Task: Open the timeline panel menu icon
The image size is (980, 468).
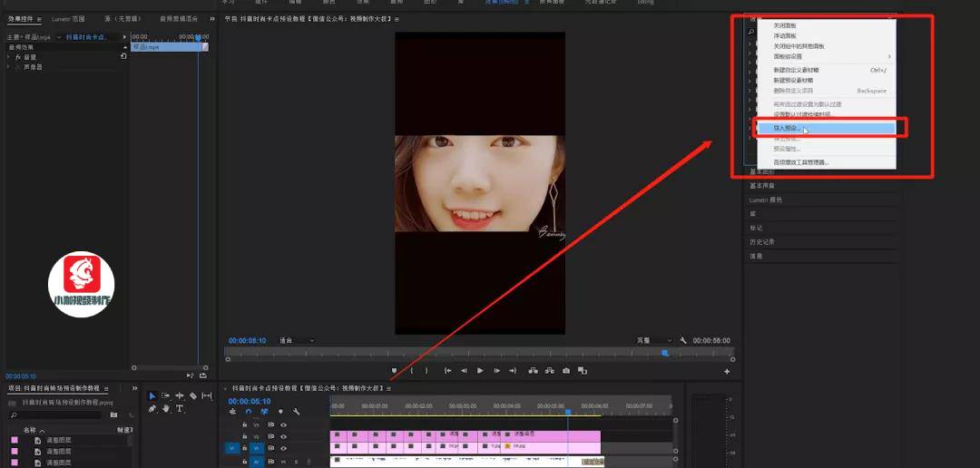Action: point(389,389)
